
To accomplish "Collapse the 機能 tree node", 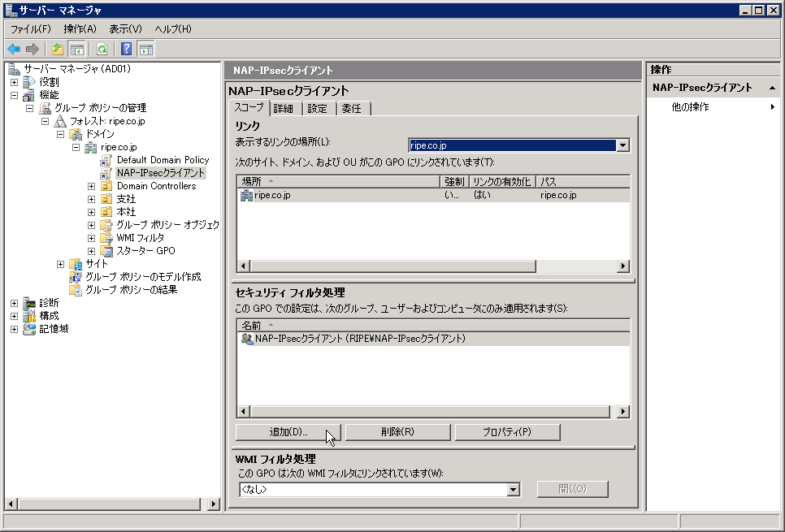I will (14, 95).
